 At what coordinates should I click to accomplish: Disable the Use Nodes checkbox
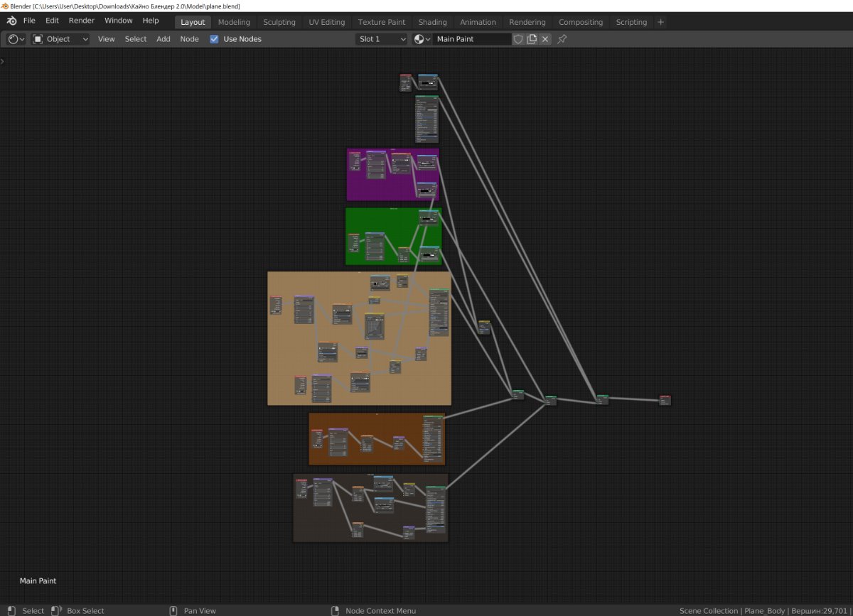[214, 39]
